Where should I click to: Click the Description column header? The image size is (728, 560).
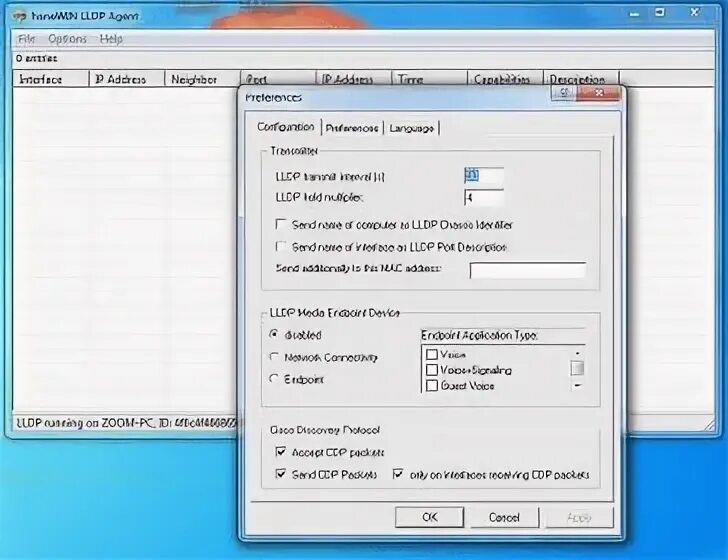click(580, 78)
